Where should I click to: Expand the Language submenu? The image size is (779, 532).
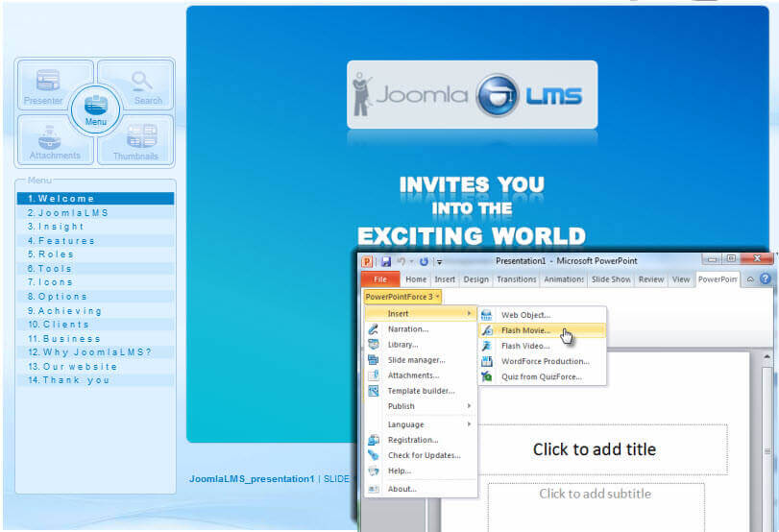[x=421, y=424]
